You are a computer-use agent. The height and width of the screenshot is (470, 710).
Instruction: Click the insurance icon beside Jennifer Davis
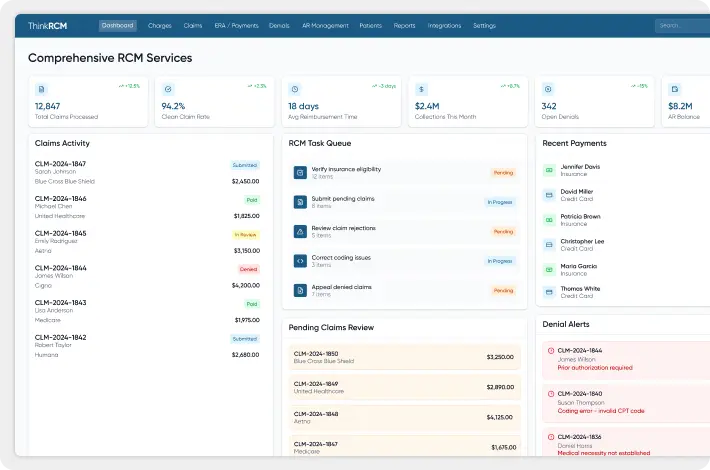549,170
